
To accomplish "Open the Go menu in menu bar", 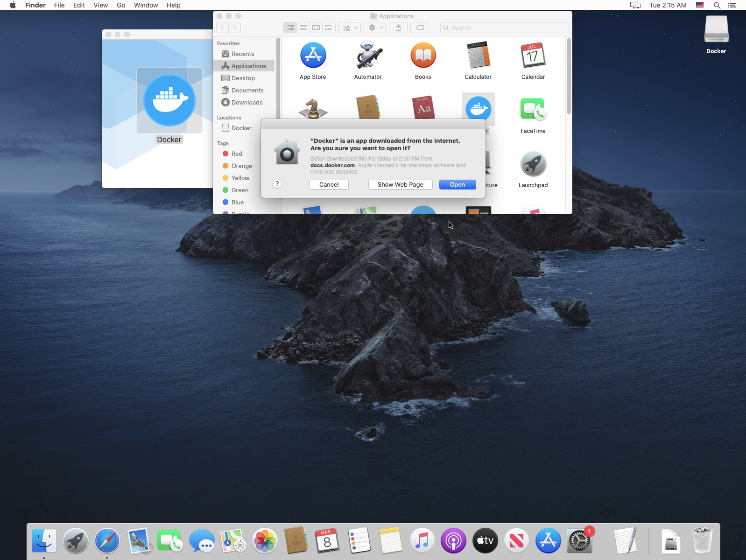I will point(121,5).
